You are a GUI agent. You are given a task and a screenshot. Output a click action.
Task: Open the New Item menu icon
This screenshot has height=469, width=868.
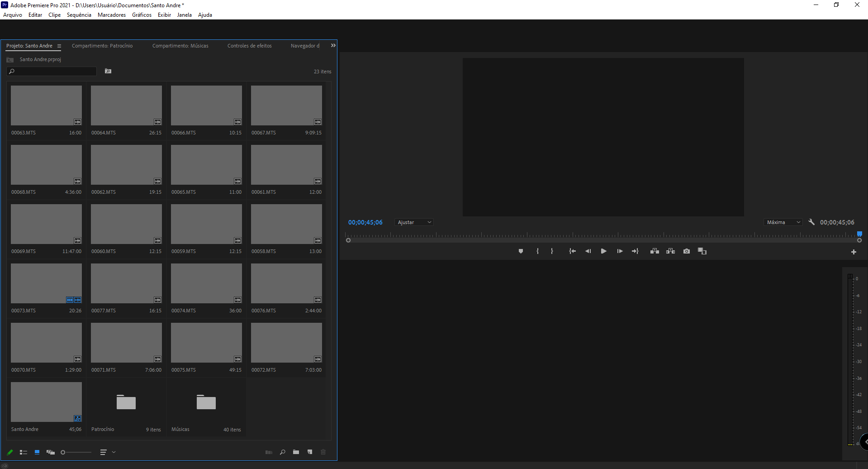pyautogui.click(x=310, y=452)
